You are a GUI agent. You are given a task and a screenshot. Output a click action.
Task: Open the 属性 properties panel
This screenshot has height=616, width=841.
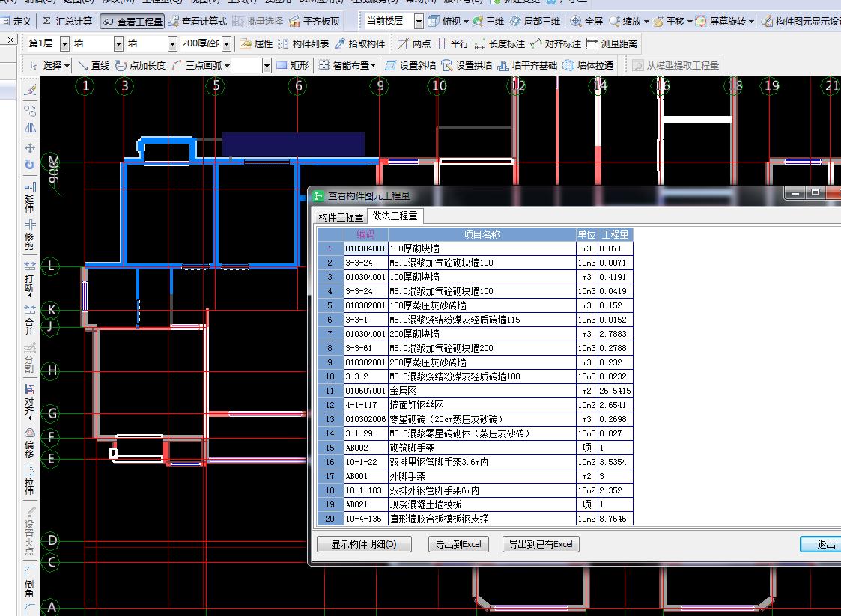[x=256, y=43]
